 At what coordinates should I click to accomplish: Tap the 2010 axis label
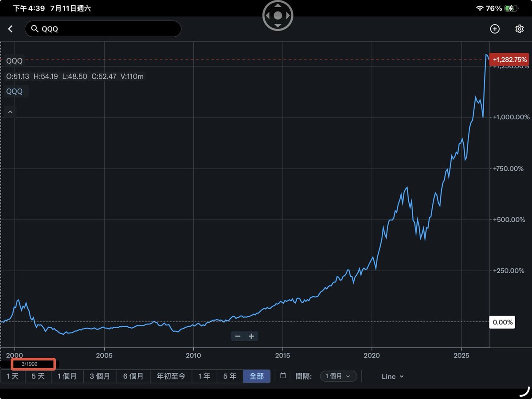193,355
